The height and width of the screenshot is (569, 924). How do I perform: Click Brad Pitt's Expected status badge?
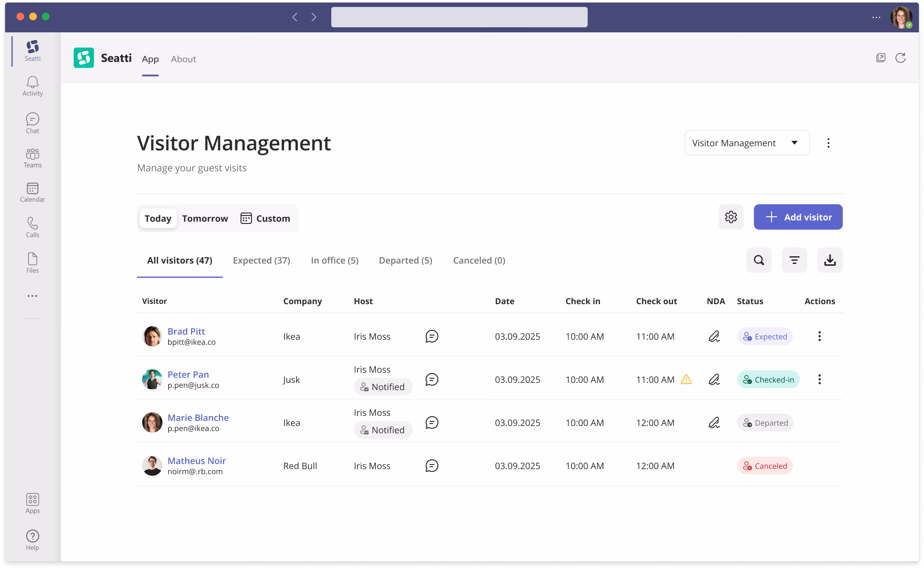pos(764,337)
